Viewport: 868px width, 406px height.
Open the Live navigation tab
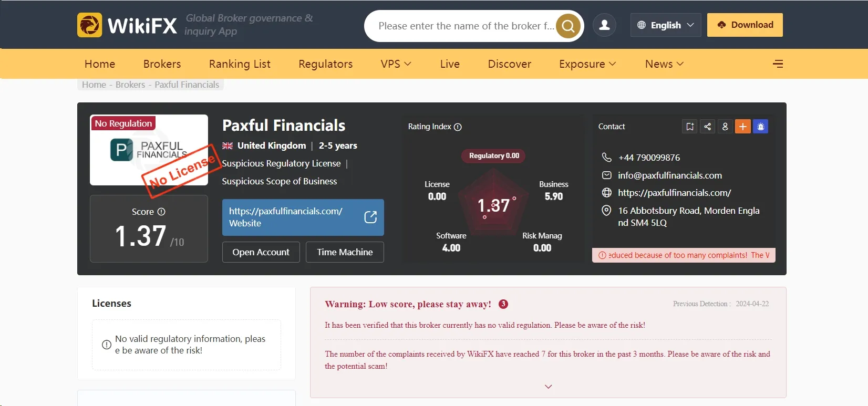(450, 64)
